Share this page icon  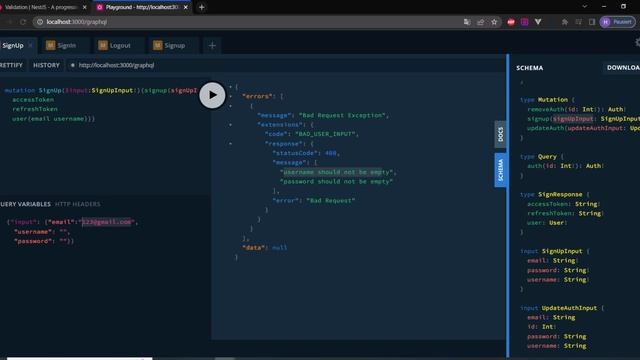[x=480, y=22]
